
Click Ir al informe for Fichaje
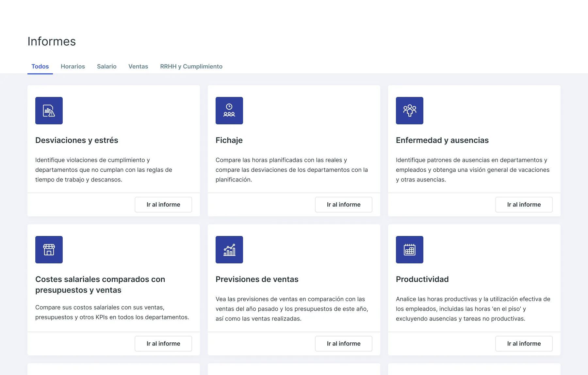tap(344, 205)
